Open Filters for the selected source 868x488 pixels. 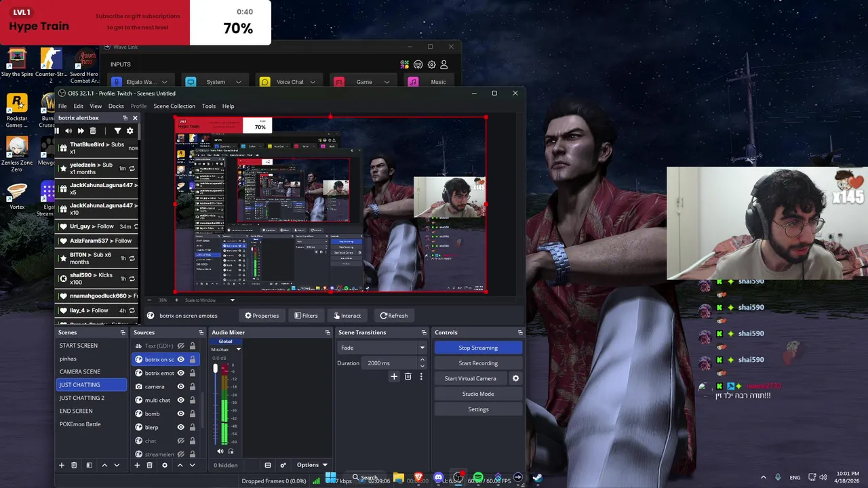point(306,315)
